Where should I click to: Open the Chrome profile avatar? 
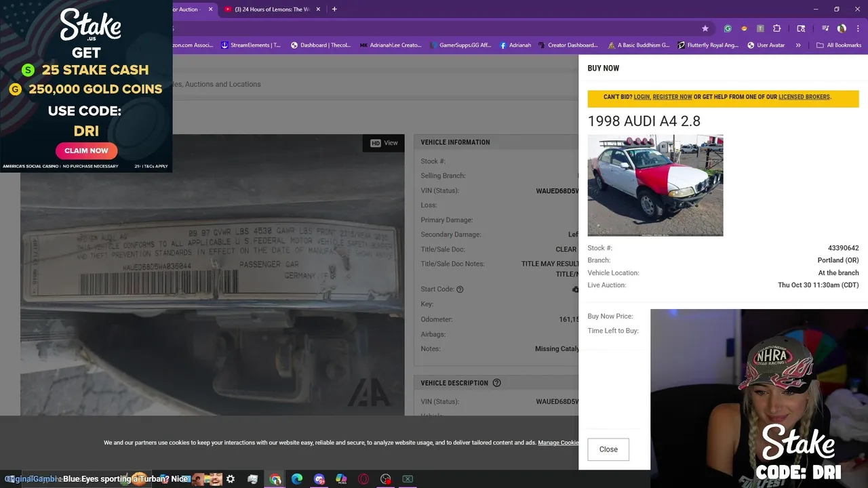tap(842, 28)
